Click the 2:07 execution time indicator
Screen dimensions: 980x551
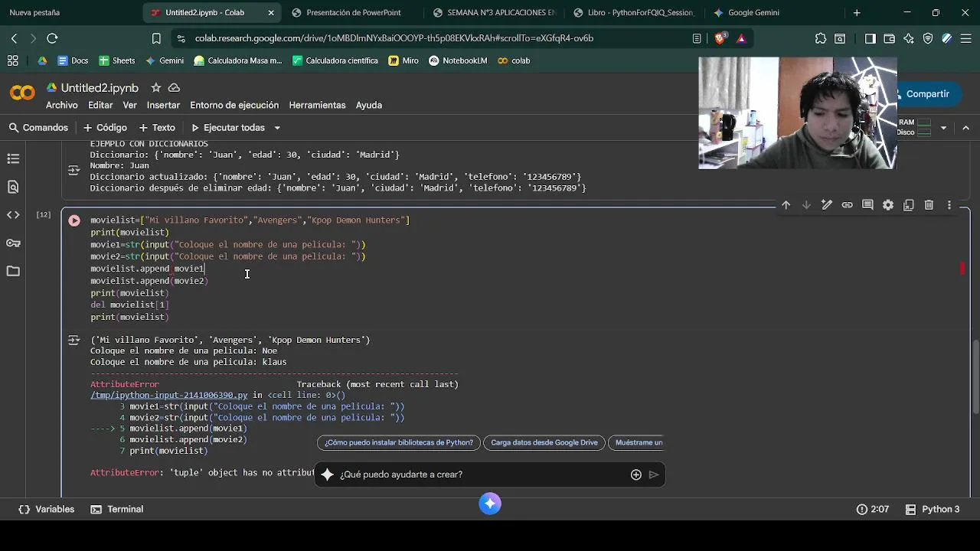tap(873, 509)
